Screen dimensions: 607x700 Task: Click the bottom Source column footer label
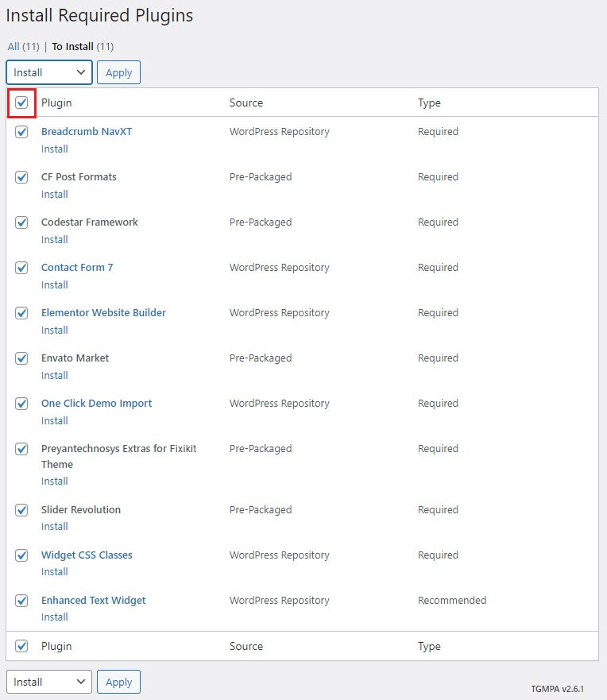[246, 647]
